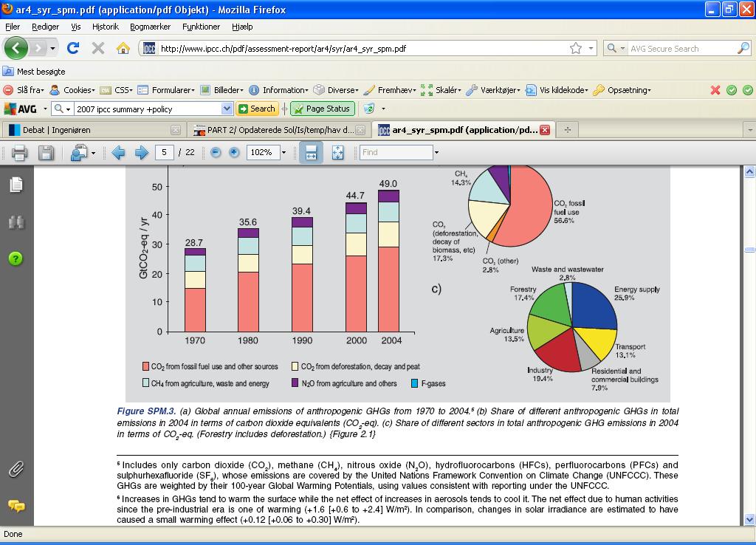Open the PDF collaborate icon
The width and height of the screenshot is (756, 545).
[x=79, y=153]
